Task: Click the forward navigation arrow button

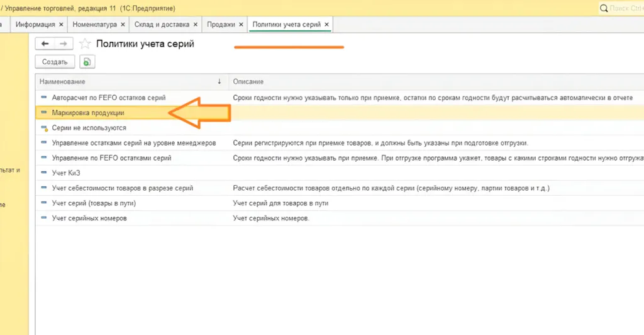Action: (x=64, y=43)
